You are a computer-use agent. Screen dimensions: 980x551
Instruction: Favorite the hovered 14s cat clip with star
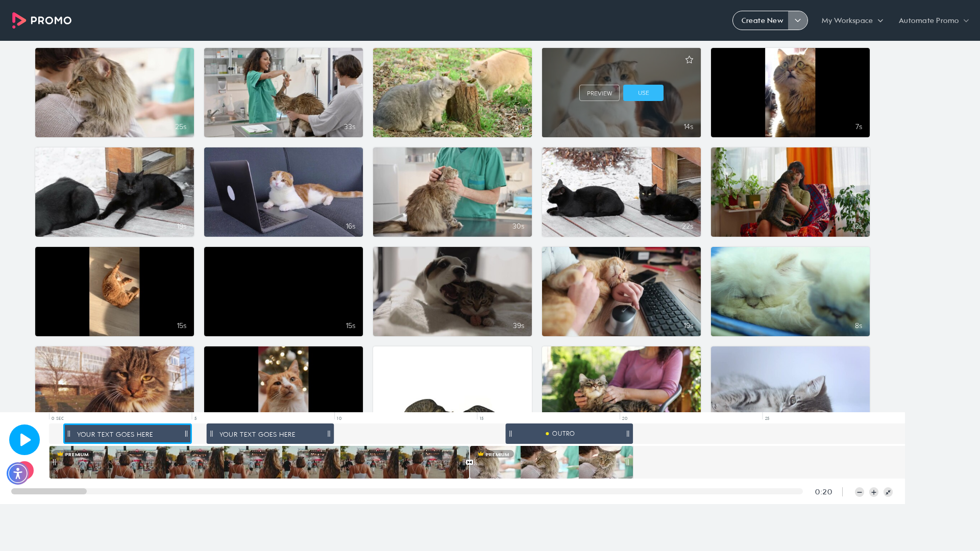pyautogui.click(x=689, y=60)
